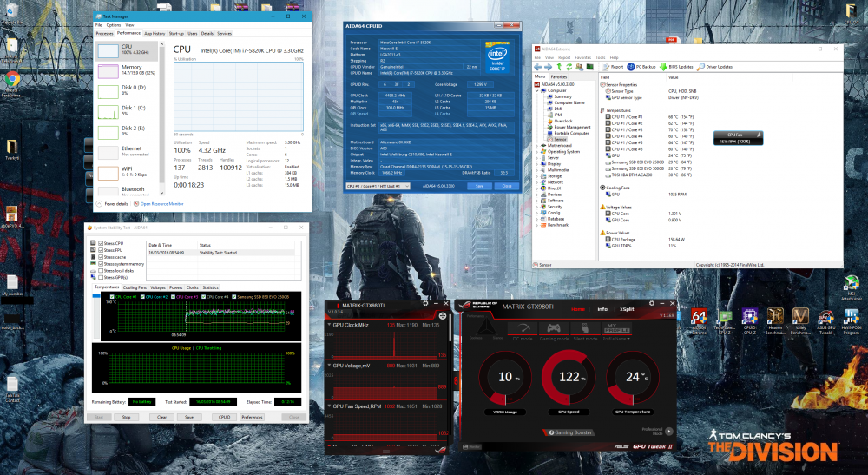868x475 pixels.
Task: Click pin icon on CPU Fan gadget
Action: pos(759,135)
